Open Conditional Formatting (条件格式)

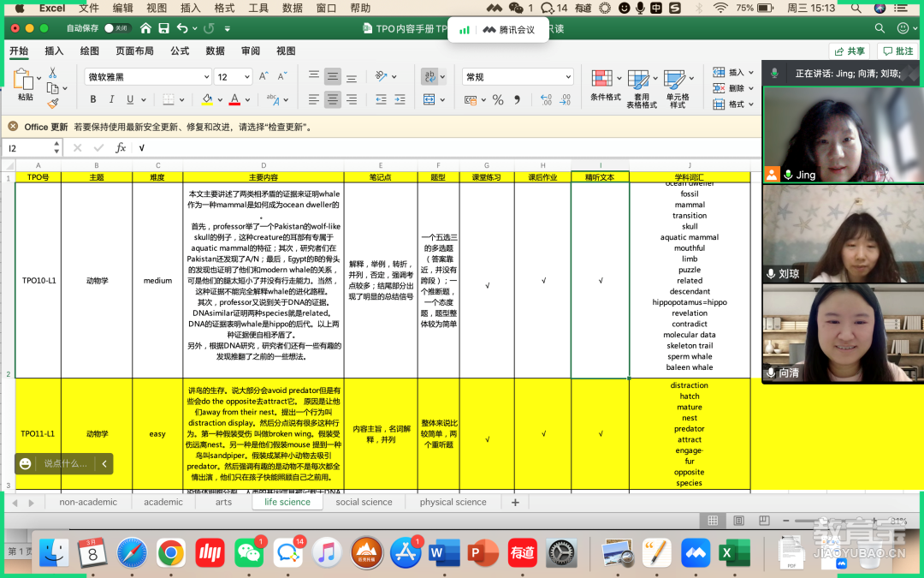click(x=605, y=85)
